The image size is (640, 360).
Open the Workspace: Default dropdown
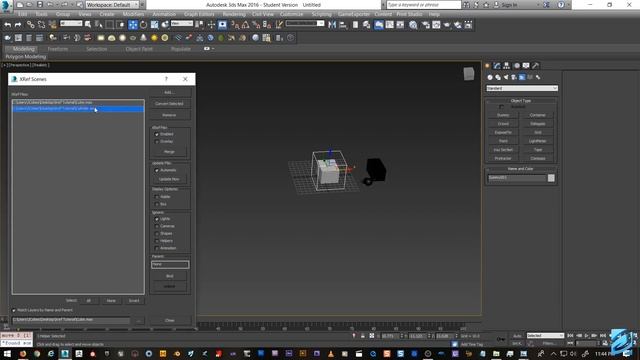tap(113, 5)
